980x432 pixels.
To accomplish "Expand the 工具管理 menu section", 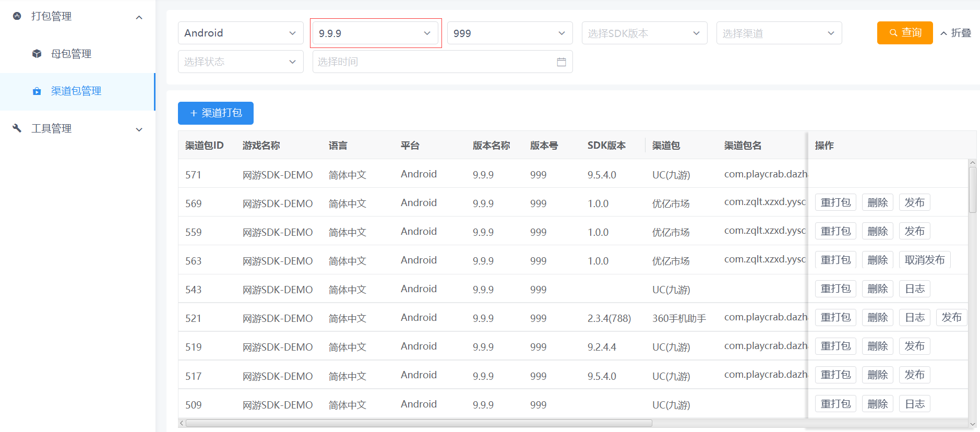I will click(139, 129).
